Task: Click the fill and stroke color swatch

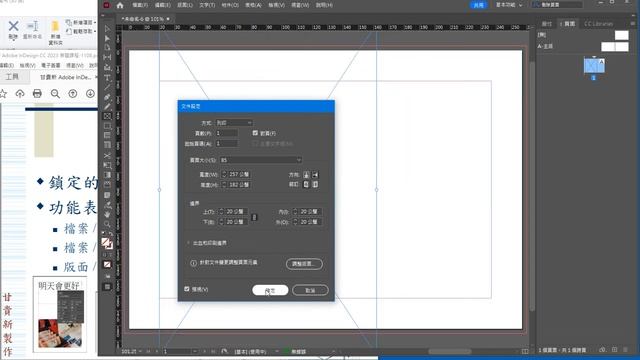Action: tap(107, 243)
